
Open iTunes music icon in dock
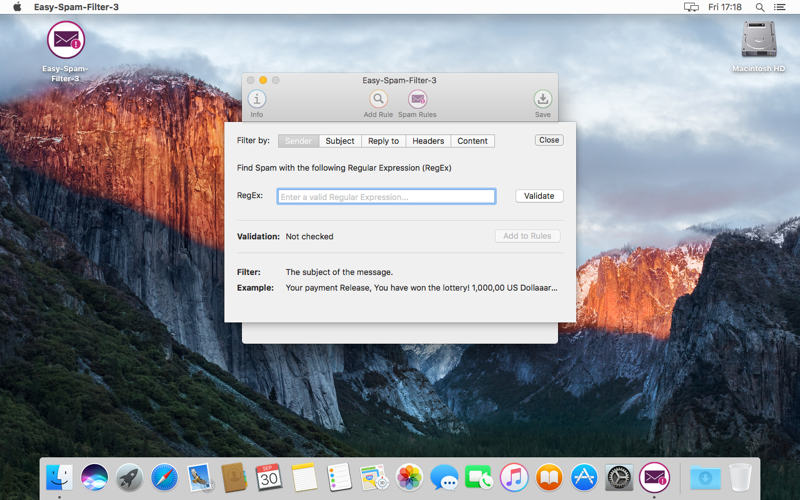click(514, 478)
